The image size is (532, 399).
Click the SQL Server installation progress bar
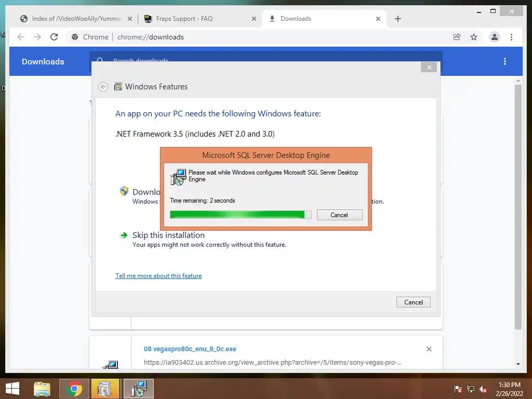[x=241, y=215]
